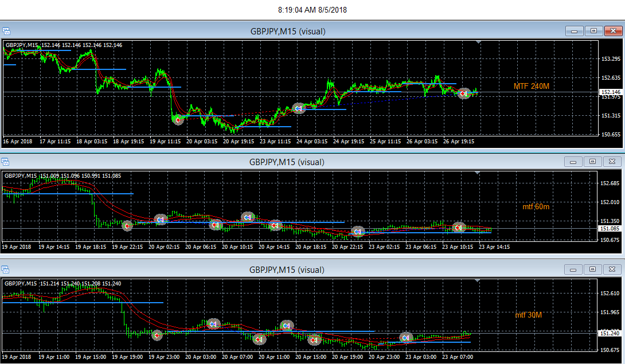Click the first blue trade arrow on mtf 60m chart
The image size is (625, 364).
click(x=161, y=220)
